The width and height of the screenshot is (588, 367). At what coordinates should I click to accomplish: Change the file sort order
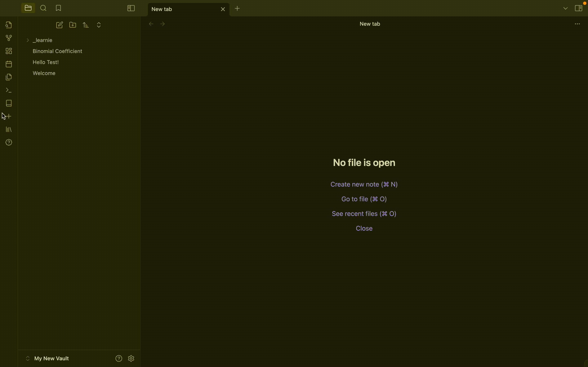[86, 25]
